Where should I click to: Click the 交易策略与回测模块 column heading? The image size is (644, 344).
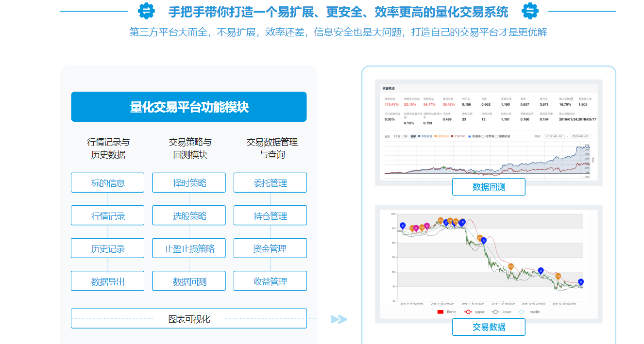tap(190, 148)
